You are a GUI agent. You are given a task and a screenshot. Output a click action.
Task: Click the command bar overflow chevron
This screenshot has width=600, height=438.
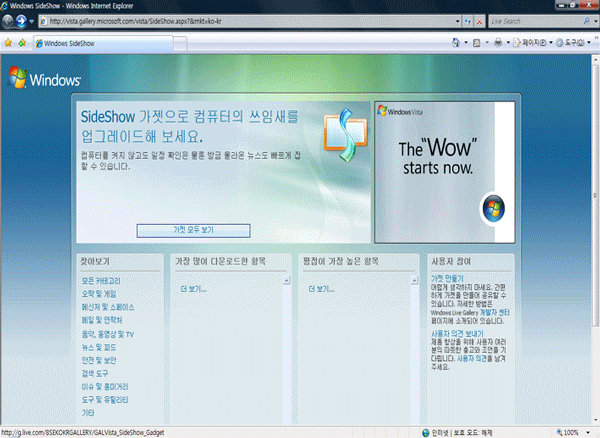(x=596, y=37)
